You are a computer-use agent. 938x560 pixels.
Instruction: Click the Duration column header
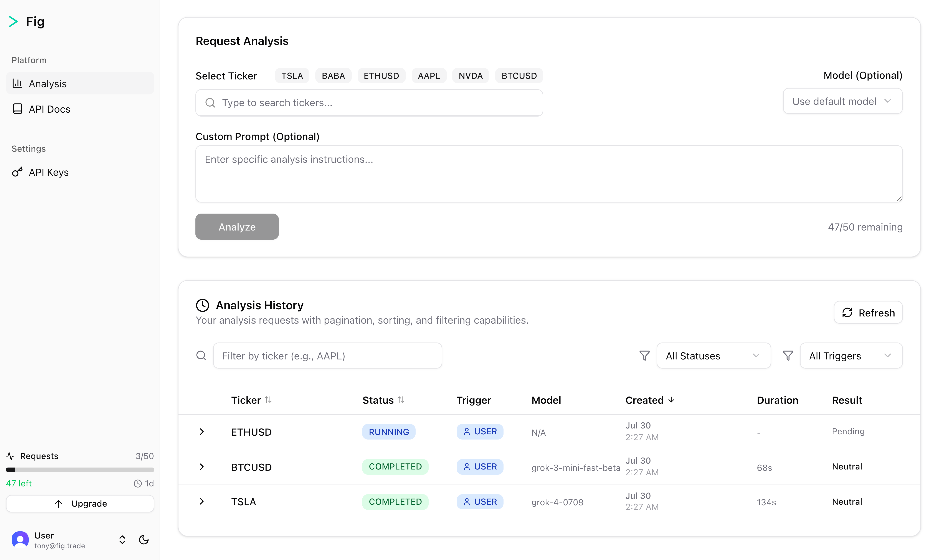778,400
